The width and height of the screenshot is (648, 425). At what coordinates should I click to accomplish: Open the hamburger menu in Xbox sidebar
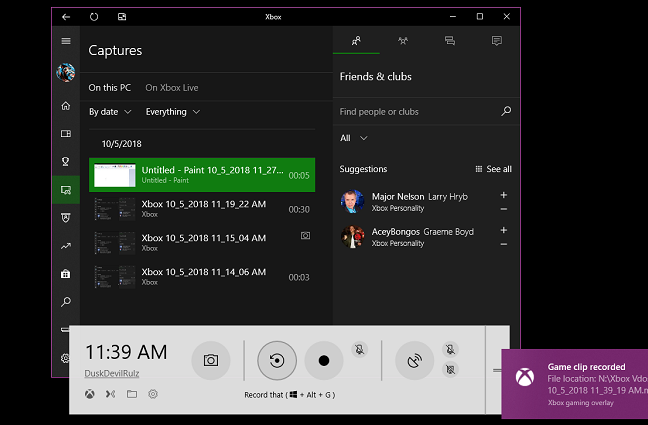pyautogui.click(x=66, y=41)
